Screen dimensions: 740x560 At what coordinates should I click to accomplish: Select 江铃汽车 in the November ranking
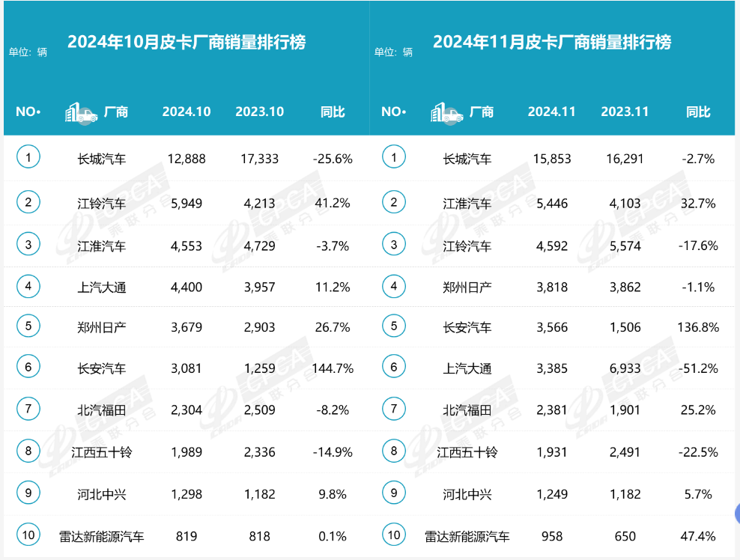[x=467, y=246]
